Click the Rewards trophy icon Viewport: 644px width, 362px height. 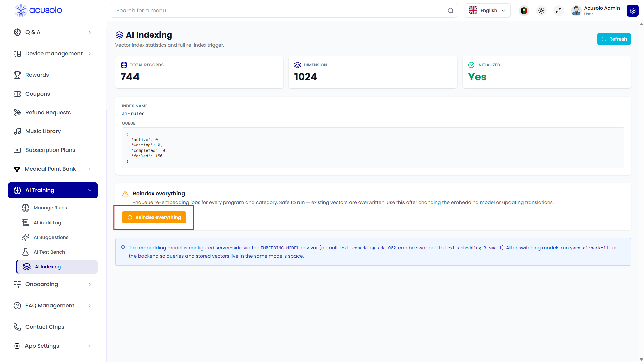point(17,75)
